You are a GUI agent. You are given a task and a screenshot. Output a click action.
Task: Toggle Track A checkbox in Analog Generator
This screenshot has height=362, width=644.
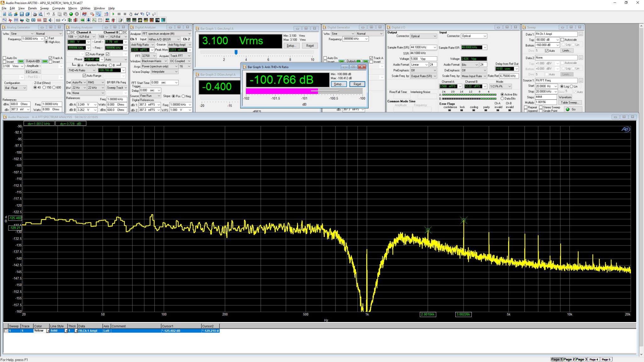(x=50, y=58)
